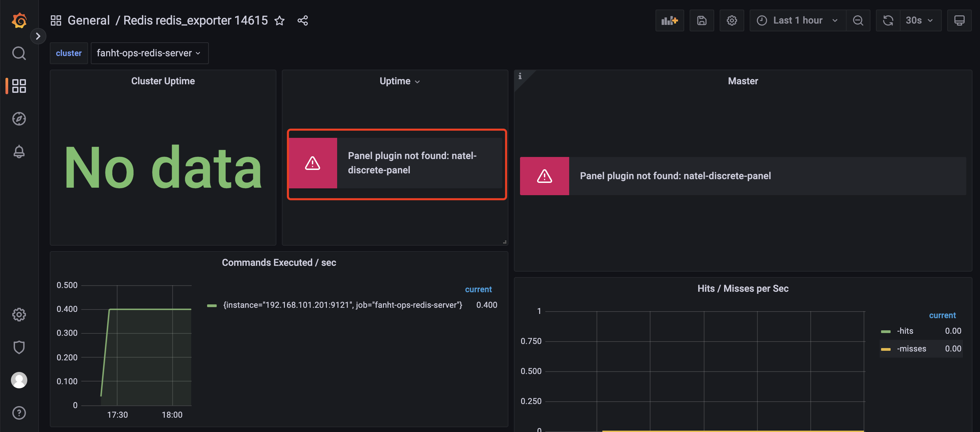Viewport: 980px width, 432px height.
Task: Click the Redis redis_exporter 14615 dashboard title
Action: (x=196, y=20)
